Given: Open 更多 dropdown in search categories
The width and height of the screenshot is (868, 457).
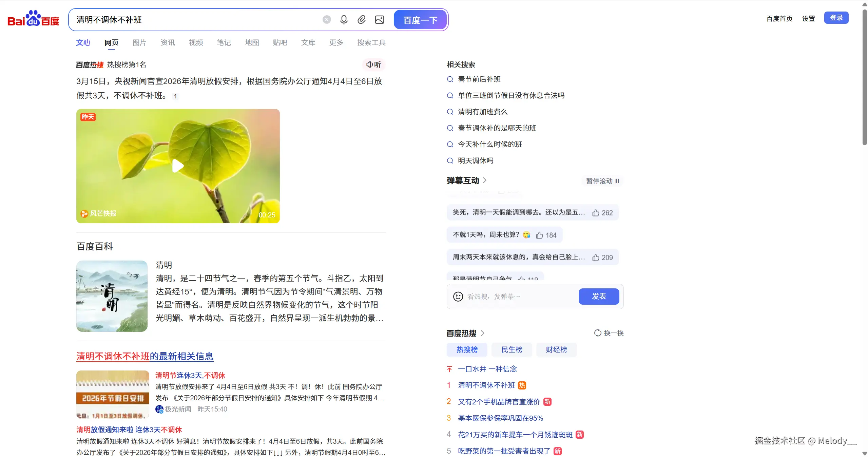Looking at the screenshot, I should click(x=335, y=42).
